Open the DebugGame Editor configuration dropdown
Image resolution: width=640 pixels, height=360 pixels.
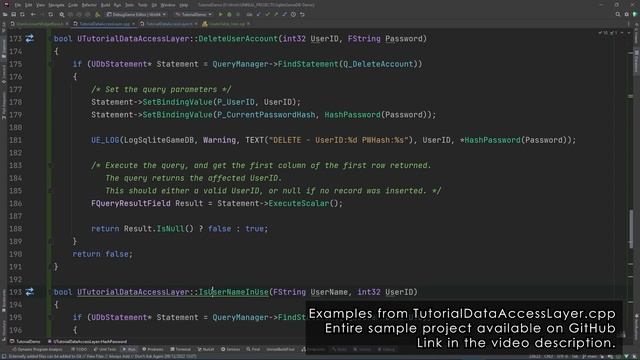click(136, 14)
